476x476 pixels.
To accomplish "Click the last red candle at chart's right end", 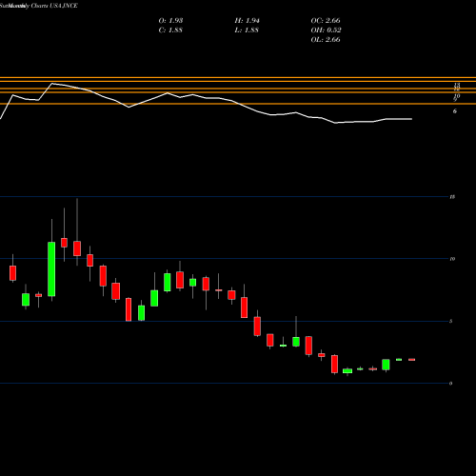I will click(411, 360).
